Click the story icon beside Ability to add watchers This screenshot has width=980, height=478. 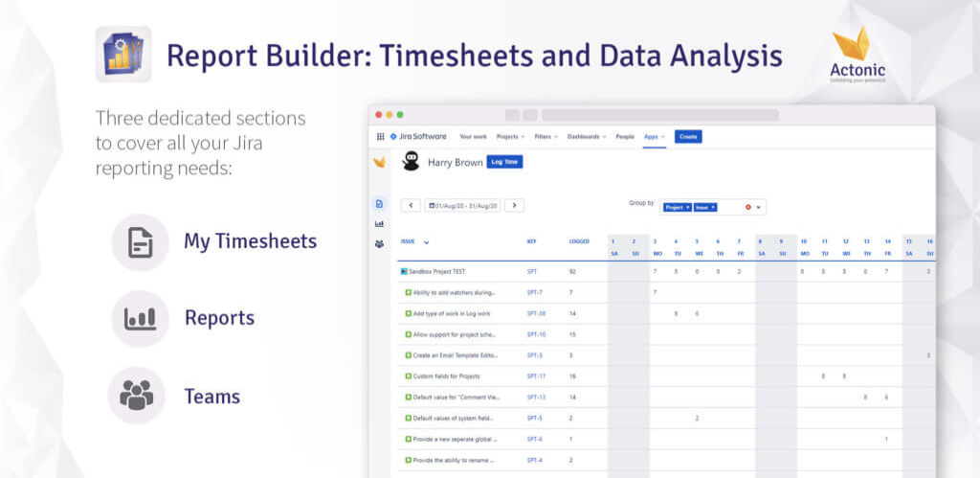pyautogui.click(x=409, y=292)
